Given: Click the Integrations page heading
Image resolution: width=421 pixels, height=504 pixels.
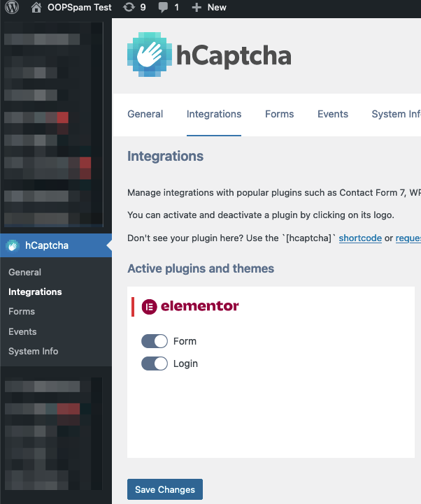Looking at the screenshot, I should click(165, 156).
